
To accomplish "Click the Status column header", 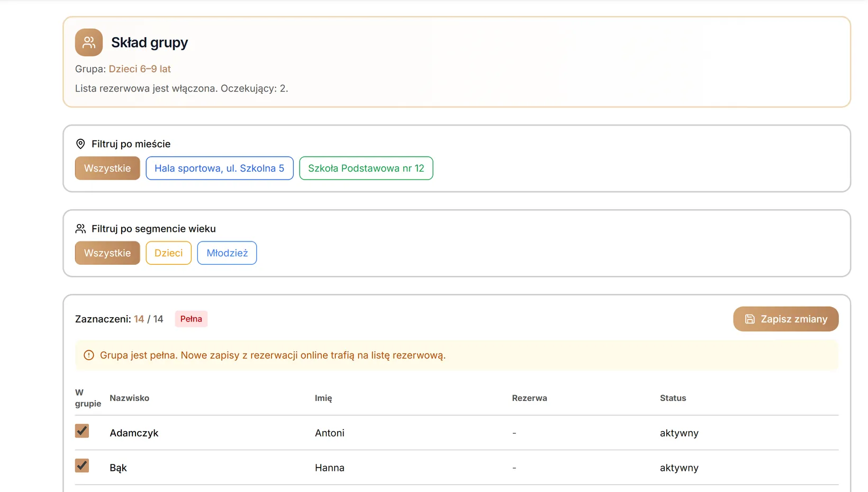I will (x=673, y=398).
